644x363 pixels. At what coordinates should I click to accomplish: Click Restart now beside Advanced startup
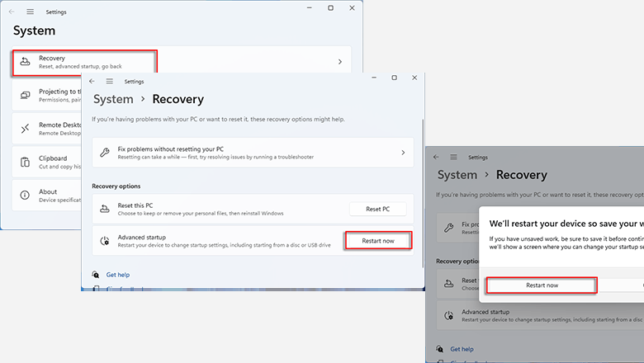coord(377,241)
